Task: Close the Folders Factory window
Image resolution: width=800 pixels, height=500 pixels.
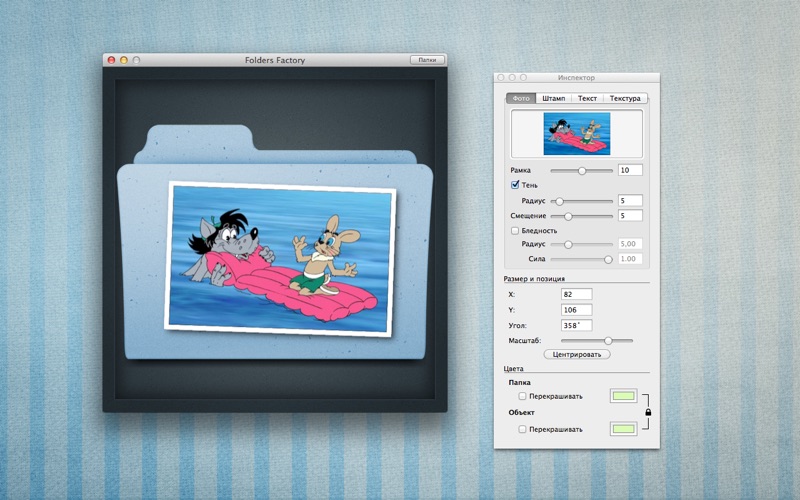Action: 111,60
